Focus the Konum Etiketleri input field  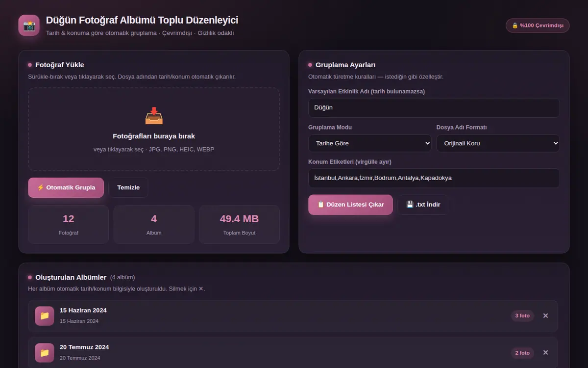434,178
